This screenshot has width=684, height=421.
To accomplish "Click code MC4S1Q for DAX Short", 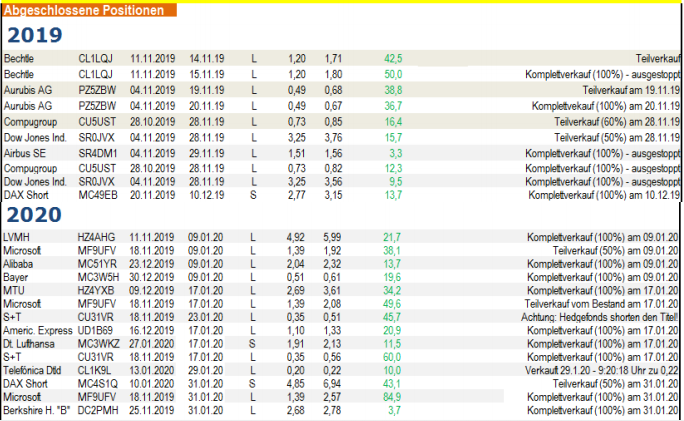I will [97, 384].
